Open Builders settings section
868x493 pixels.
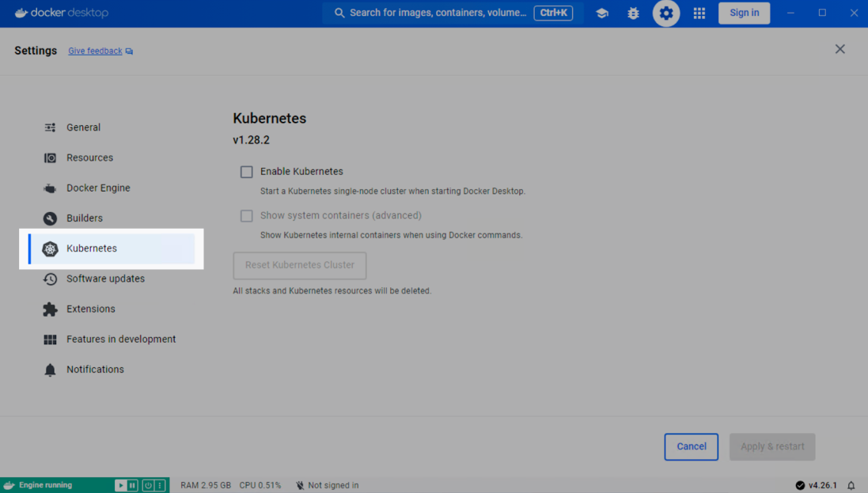[85, 218]
